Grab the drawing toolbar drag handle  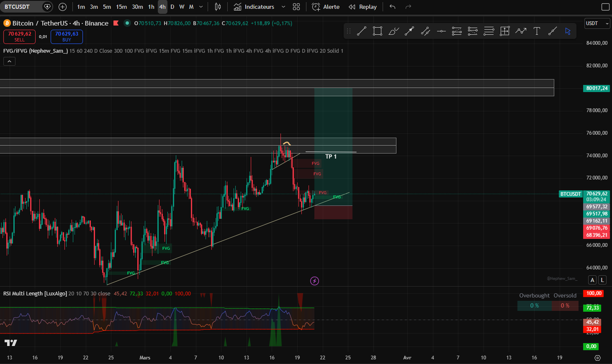[x=349, y=31]
